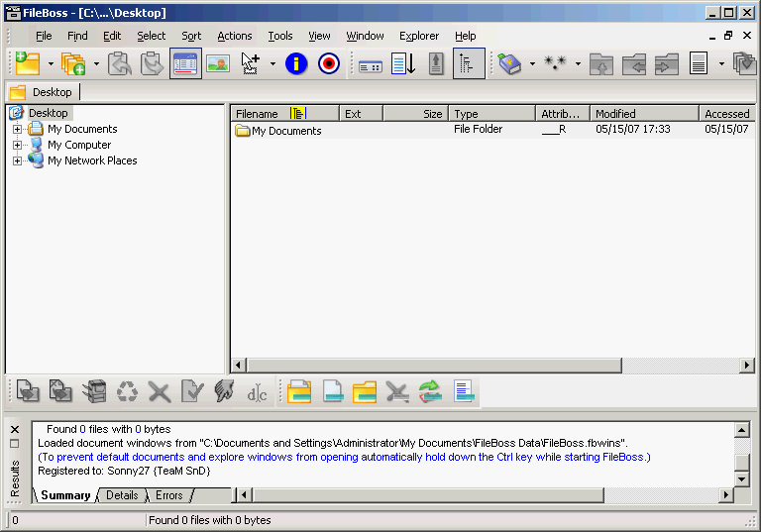
Task: Click the red target circle icon
Action: pos(329,63)
